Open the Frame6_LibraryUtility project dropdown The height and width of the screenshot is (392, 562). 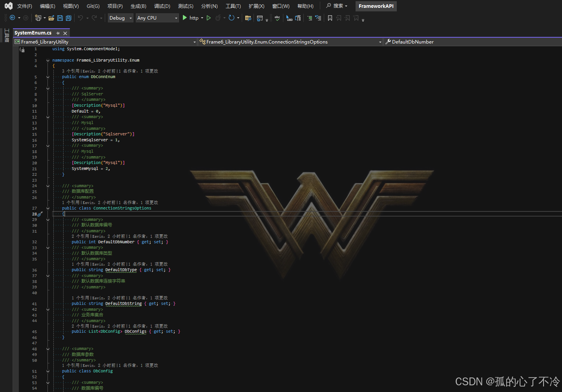(x=105, y=42)
